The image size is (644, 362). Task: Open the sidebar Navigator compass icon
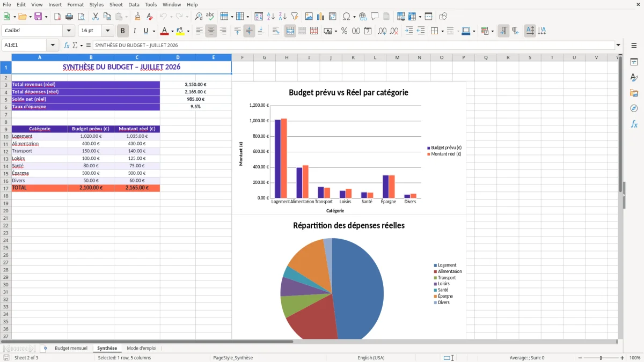point(634,108)
